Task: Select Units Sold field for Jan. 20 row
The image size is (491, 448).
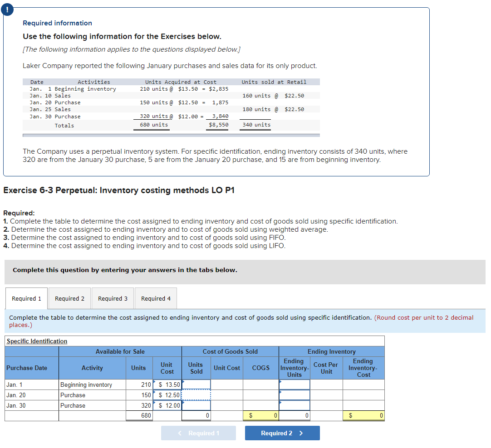Action: pos(196,395)
